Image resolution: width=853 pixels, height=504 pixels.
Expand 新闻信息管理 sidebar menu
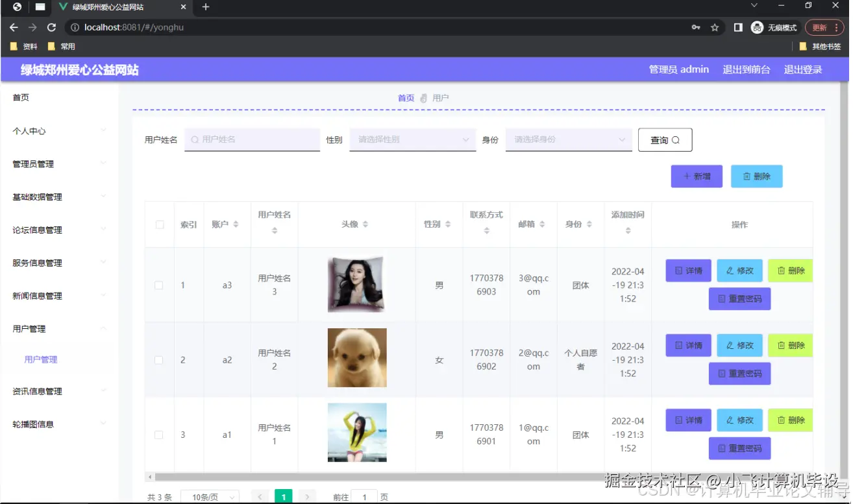59,296
